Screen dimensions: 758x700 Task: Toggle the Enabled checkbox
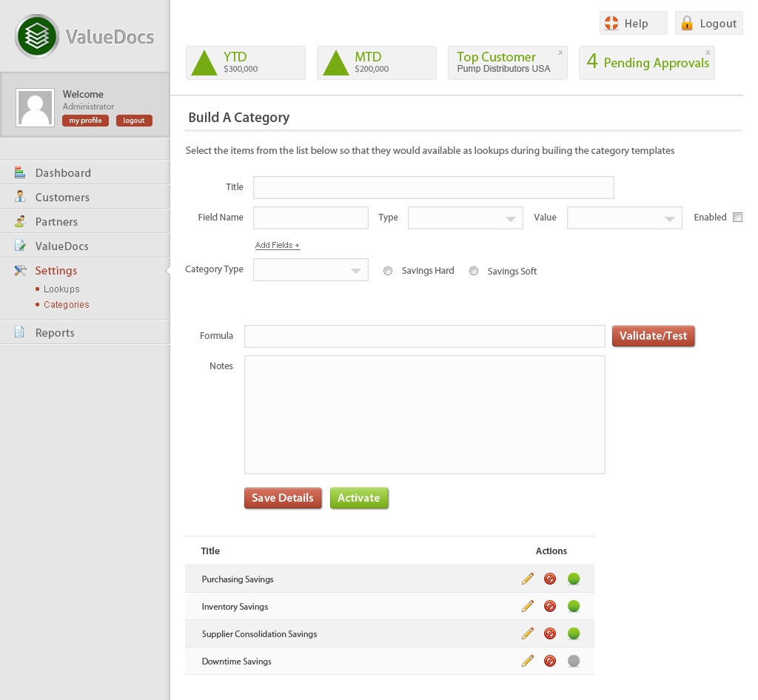point(737,218)
